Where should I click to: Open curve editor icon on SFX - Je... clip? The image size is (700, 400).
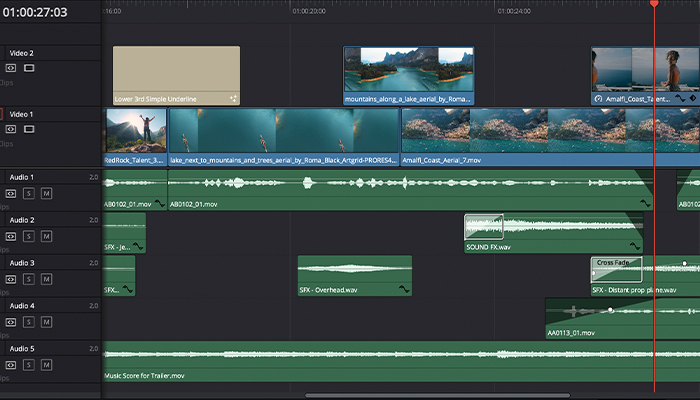(x=138, y=246)
